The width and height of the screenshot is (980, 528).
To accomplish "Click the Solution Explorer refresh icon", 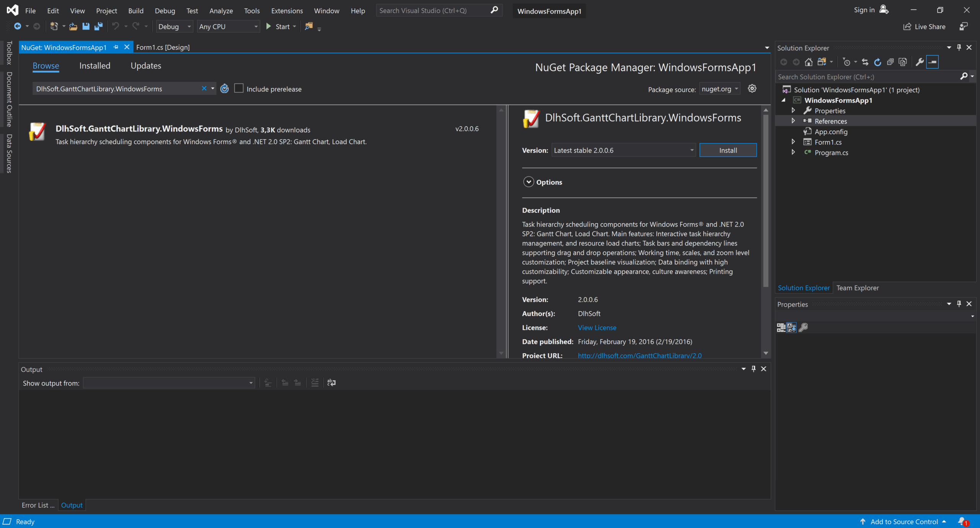I will click(877, 62).
